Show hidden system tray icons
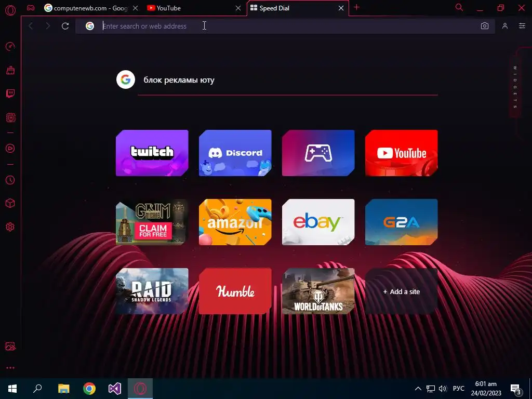 [x=418, y=389]
